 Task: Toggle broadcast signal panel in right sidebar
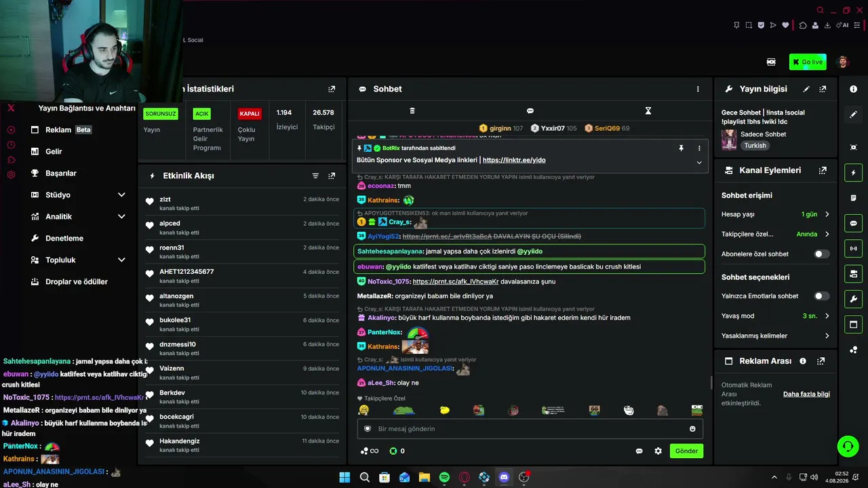coord(854,249)
